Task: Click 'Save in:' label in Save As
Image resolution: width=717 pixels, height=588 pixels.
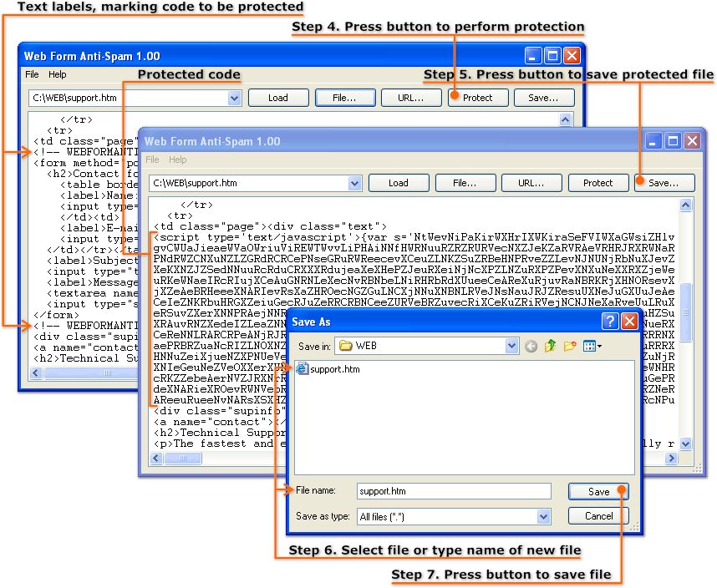Action: click(314, 347)
